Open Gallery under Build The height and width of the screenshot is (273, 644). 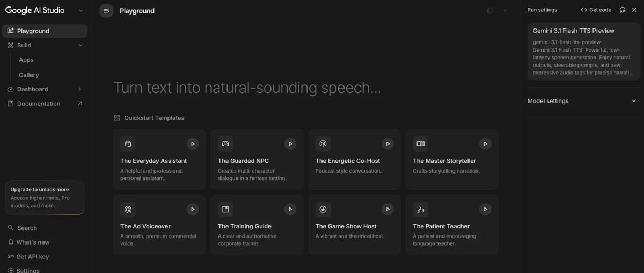pyautogui.click(x=29, y=75)
